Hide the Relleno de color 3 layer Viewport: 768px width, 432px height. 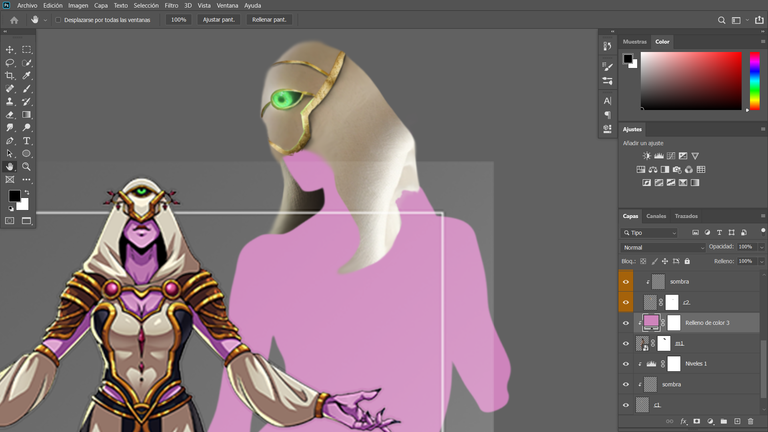(625, 323)
